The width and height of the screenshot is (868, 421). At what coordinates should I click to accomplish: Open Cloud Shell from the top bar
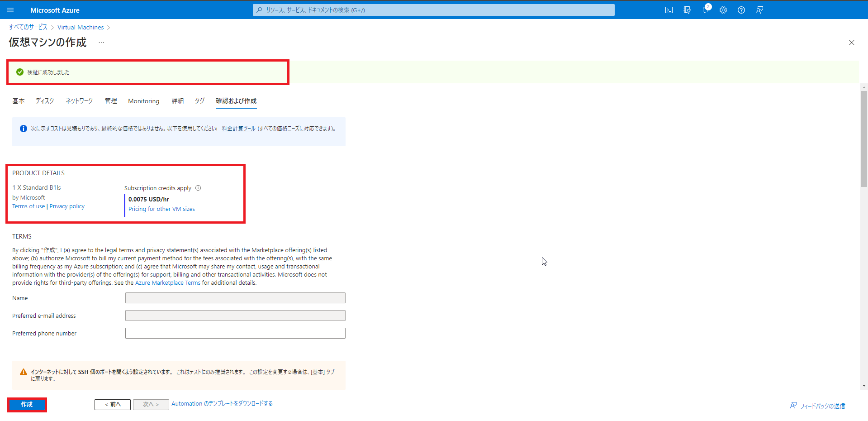coord(669,10)
